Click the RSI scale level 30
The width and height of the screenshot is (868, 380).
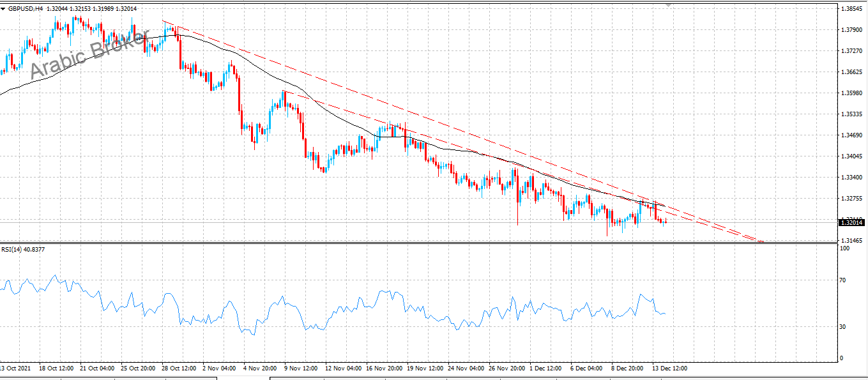[x=844, y=327]
